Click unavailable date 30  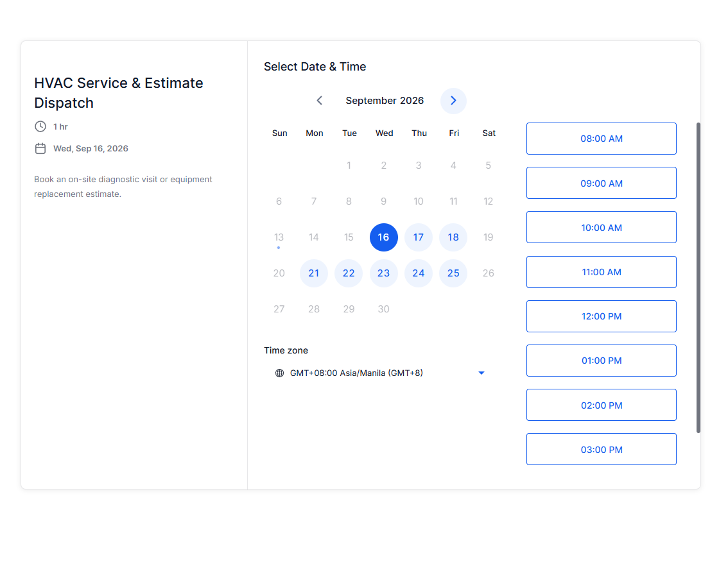click(x=383, y=309)
